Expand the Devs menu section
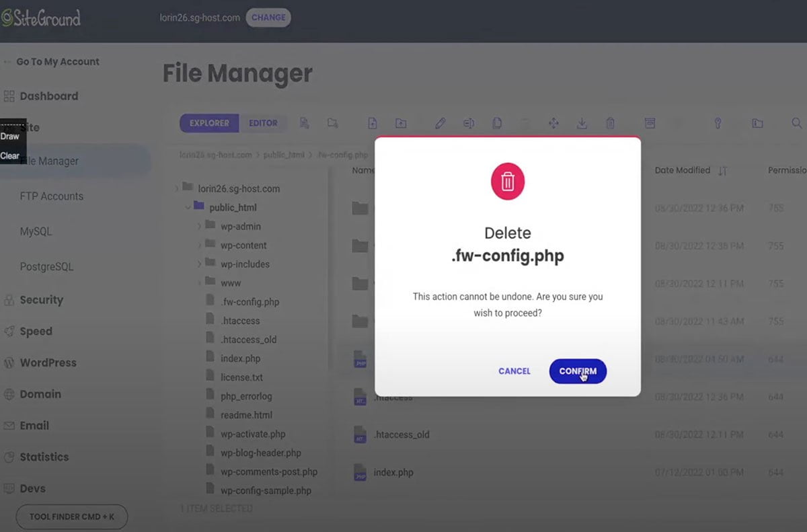Image resolution: width=807 pixels, height=532 pixels. [x=32, y=489]
